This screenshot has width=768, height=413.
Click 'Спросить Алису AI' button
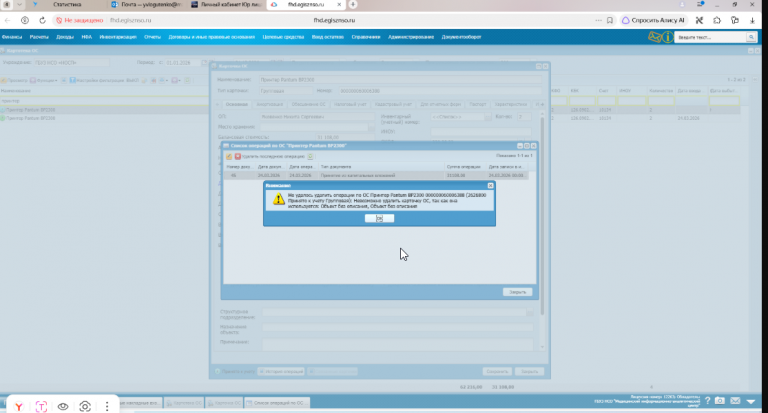tap(653, 21)
